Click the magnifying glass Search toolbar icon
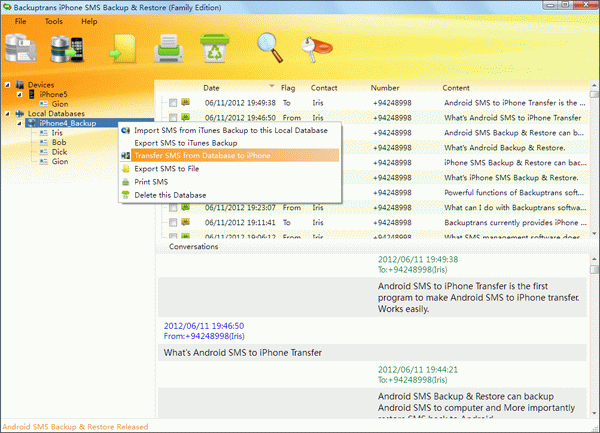The width and height of the screenshot is (600, 433). pos(270,48)
